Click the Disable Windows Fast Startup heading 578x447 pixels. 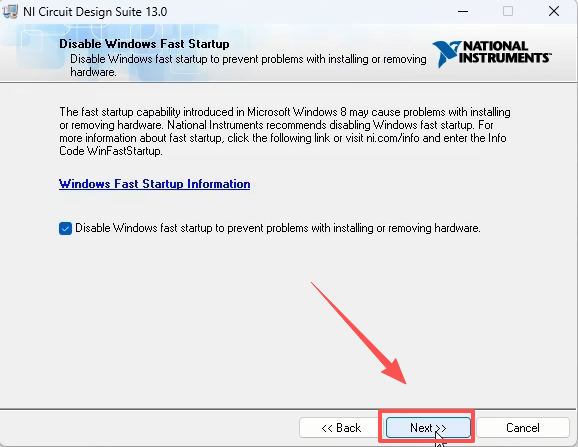coord(144,44)
